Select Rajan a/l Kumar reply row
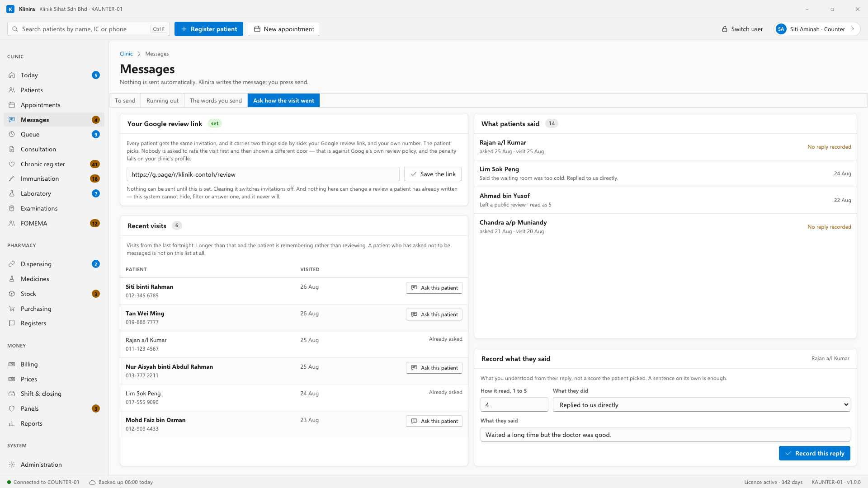 665,147
